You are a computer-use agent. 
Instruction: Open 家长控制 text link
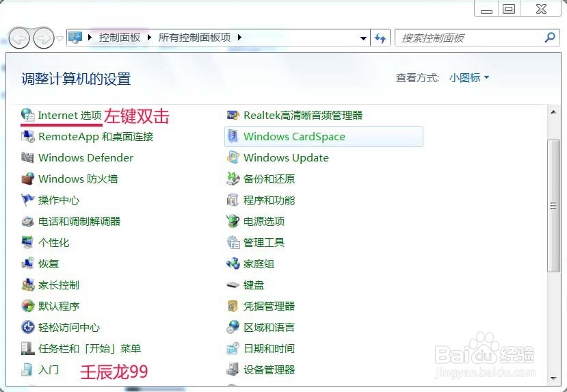59,285
